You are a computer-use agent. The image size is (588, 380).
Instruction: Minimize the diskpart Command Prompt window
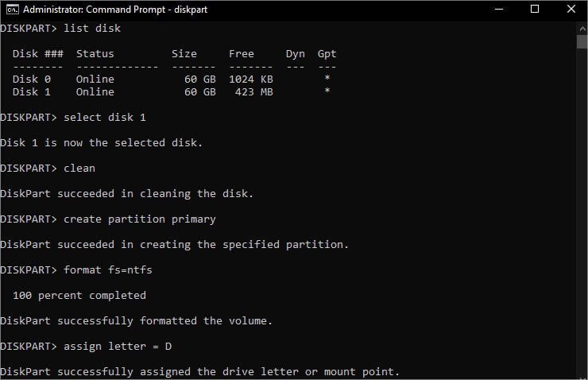499,10
